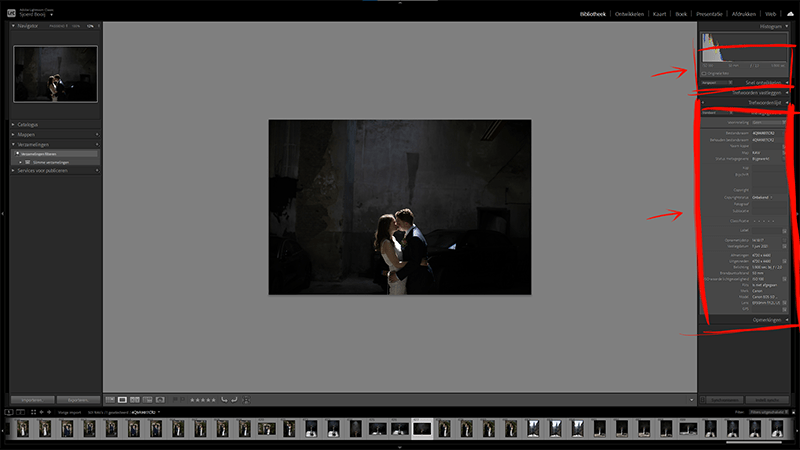Screen dimensions: 800x450
Task: Open the Presentatie module
Action: pos(709,14)
